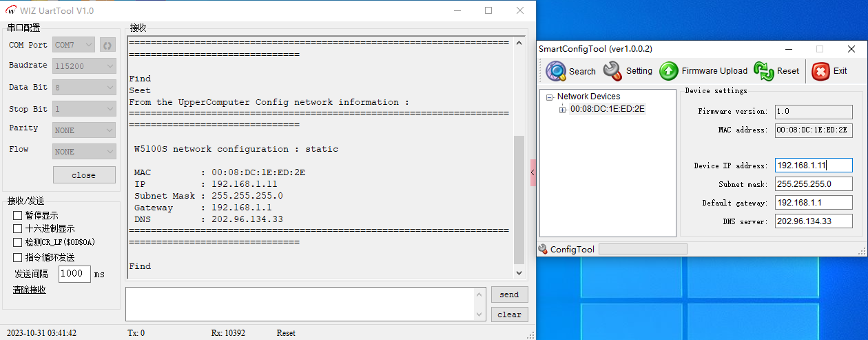
Task: Click the refresh icon next to COM Port
Action: tap(107, 45)
